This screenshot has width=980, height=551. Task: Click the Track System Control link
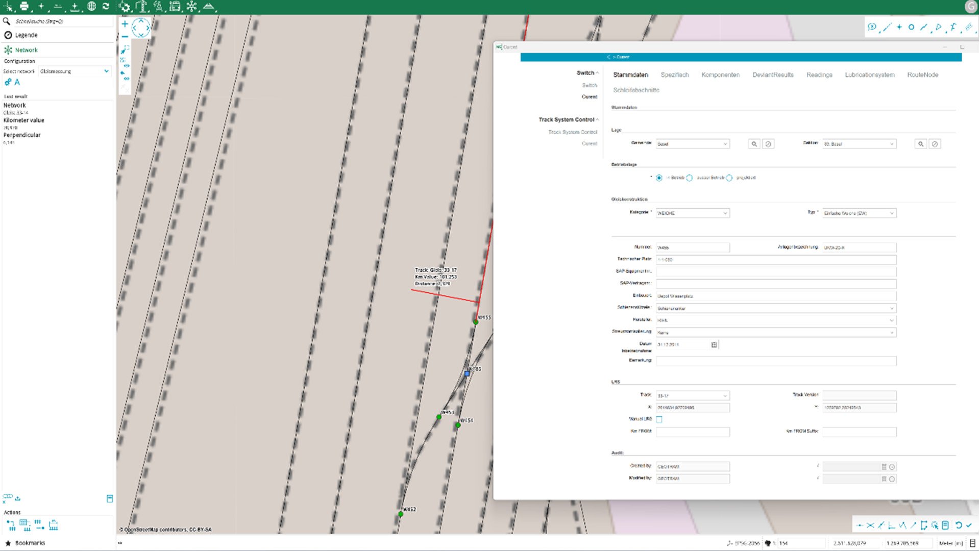[x=572, y=132]
